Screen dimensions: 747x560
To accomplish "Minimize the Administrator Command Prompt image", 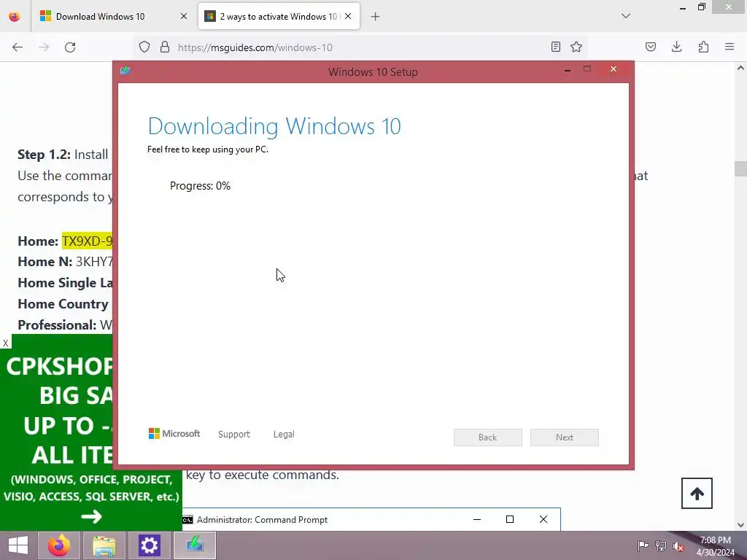I will pos(477,519).
